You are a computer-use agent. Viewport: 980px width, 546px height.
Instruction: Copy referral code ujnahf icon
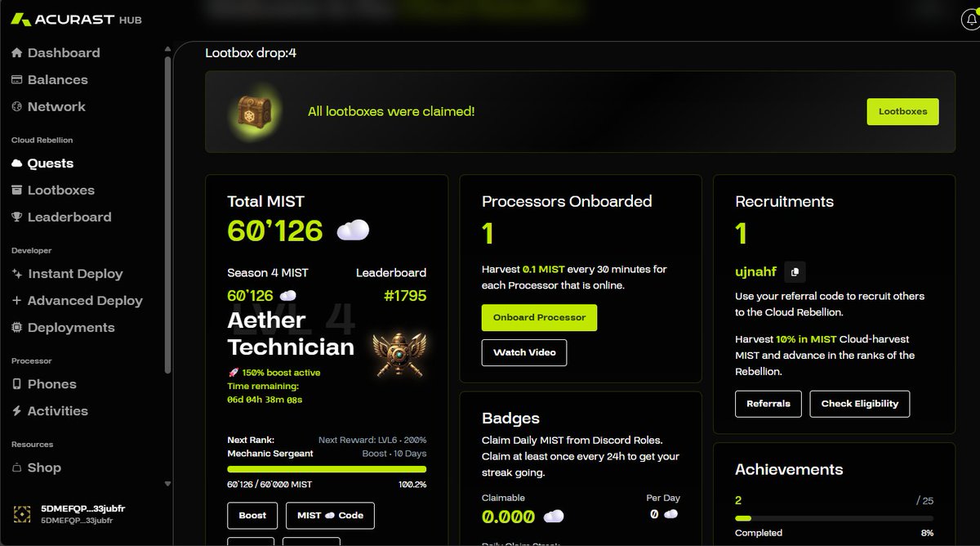tap(795, 272)
